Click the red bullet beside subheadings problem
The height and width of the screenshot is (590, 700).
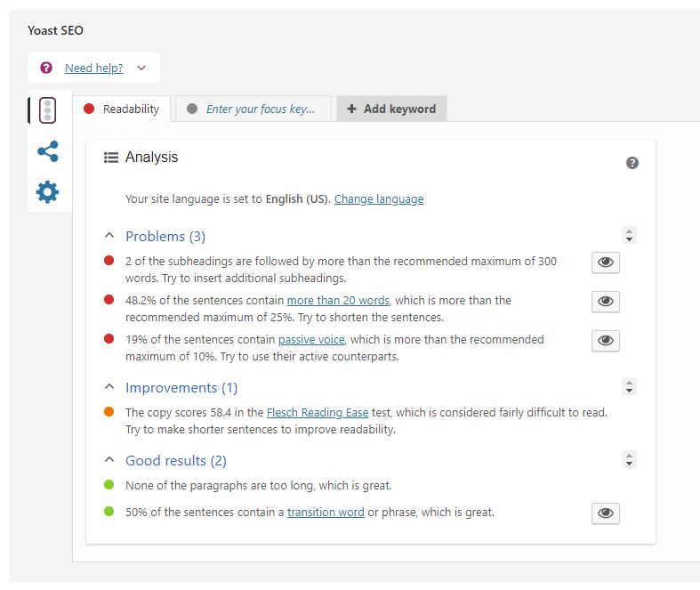click(x=109, y=261)
